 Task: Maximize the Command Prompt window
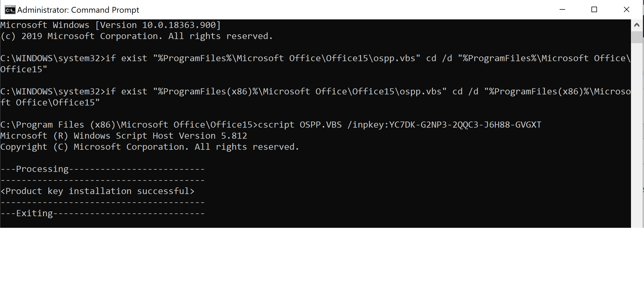pyautogui.click(x=594, y=10)
